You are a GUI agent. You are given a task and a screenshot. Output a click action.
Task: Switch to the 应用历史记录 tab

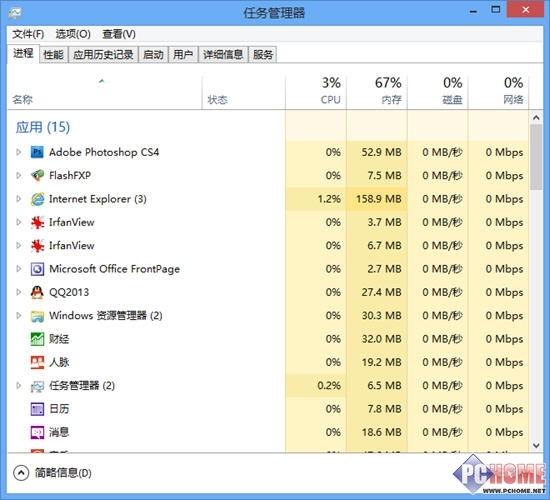coord(103,55)
